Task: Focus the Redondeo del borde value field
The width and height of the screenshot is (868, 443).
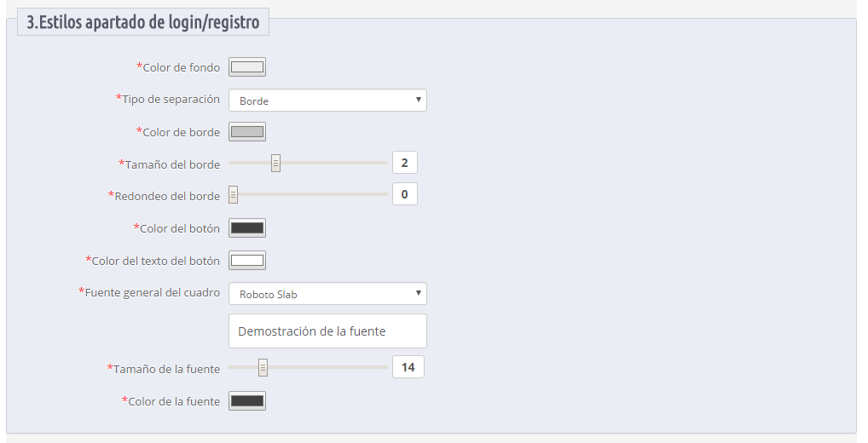Action: pos(405,194)
